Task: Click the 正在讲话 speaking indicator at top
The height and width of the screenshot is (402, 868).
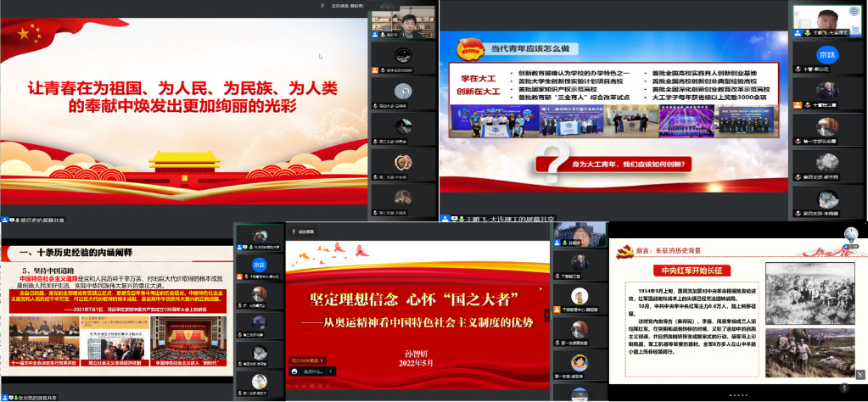Action: 347,6
